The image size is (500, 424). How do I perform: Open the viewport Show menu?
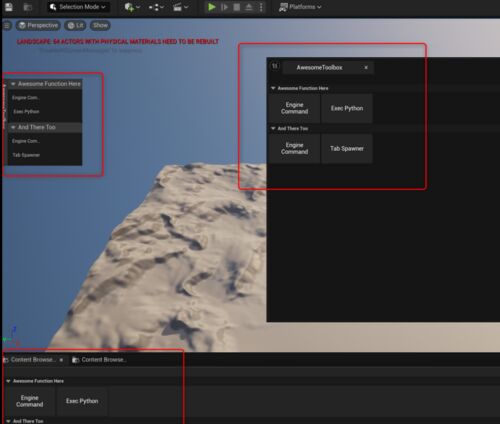pyautogui.click(x=100, y=26)
